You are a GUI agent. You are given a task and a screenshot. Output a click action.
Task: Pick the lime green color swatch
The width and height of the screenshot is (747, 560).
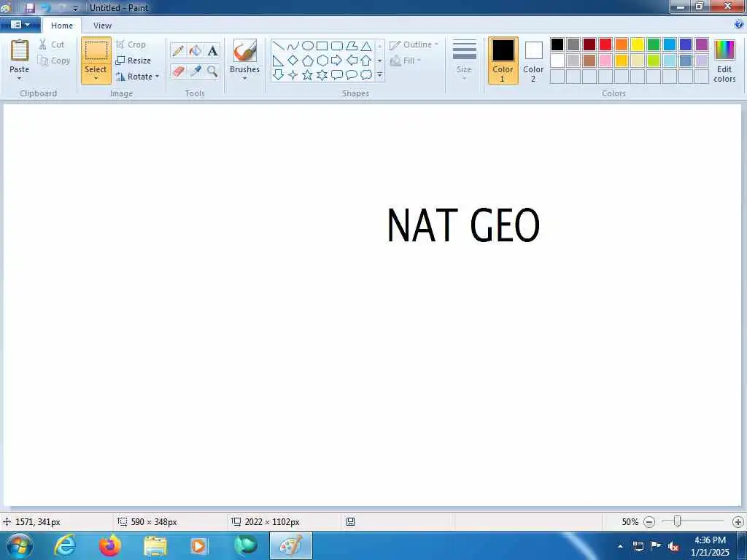(x=654, y=61)
